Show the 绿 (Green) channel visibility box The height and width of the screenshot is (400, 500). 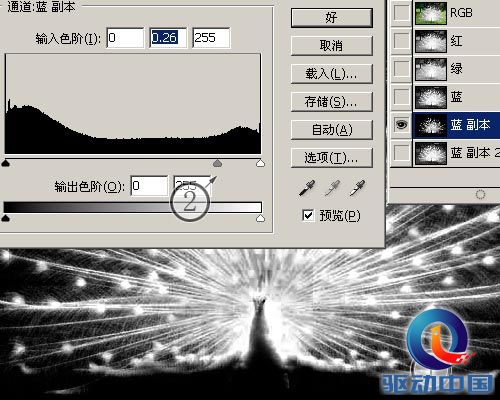(x=401, y=69)
